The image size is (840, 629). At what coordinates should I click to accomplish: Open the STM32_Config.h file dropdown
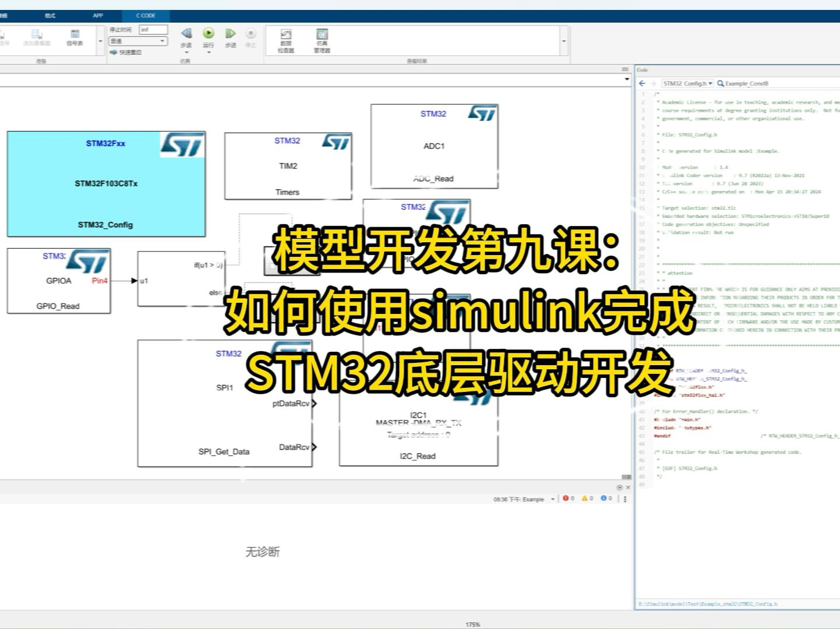coord(688,84)
